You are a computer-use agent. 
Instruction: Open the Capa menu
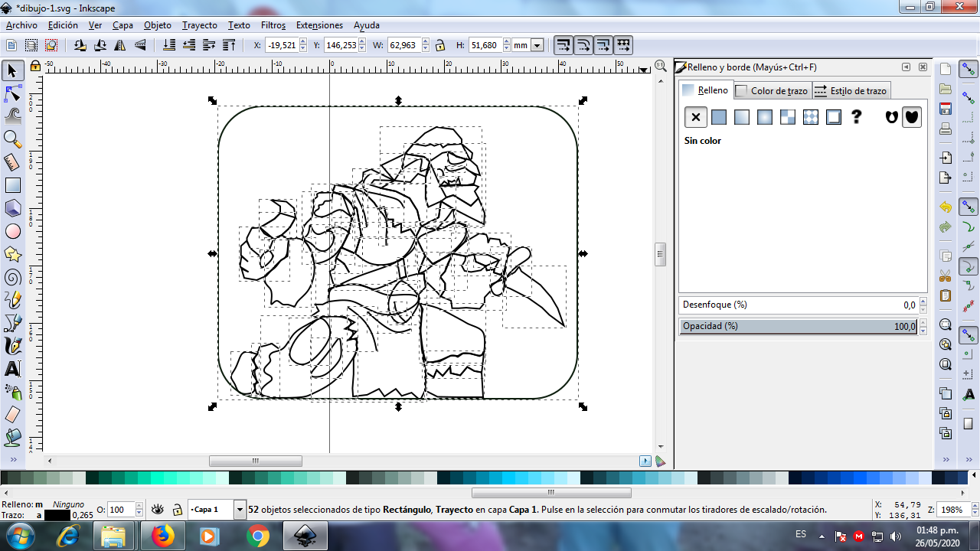coord(122,25)
